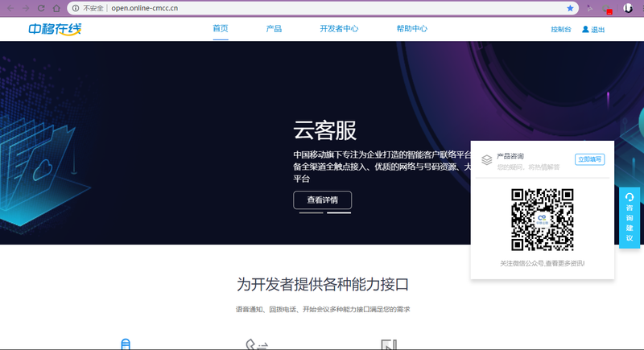Open the 控制台 link
Viewport: 644px width, 350px height.
click(561, 30)
